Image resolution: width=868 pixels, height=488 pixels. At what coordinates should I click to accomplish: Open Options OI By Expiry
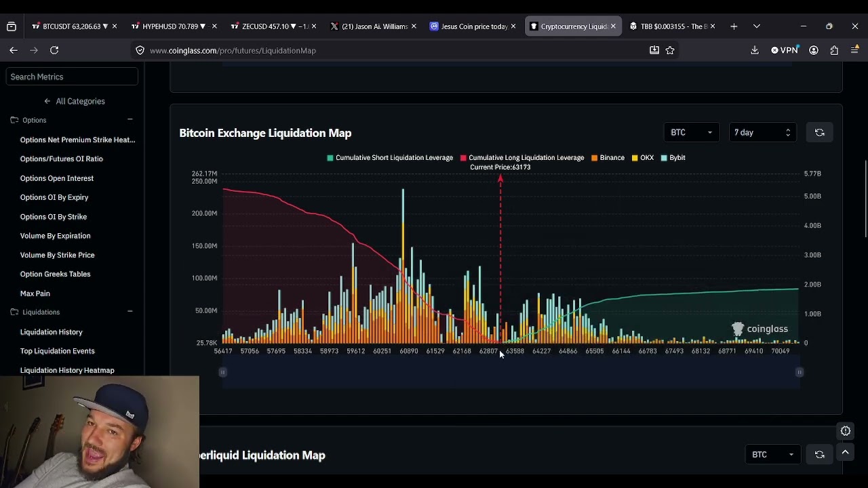(x=54, y=197)
